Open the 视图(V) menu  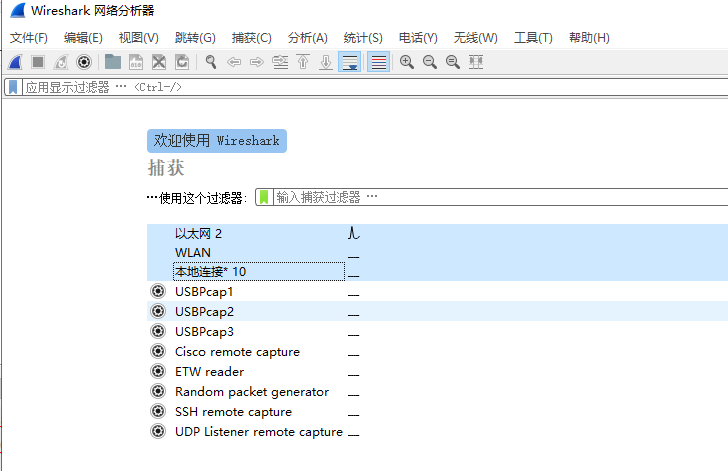coord(138,38)
